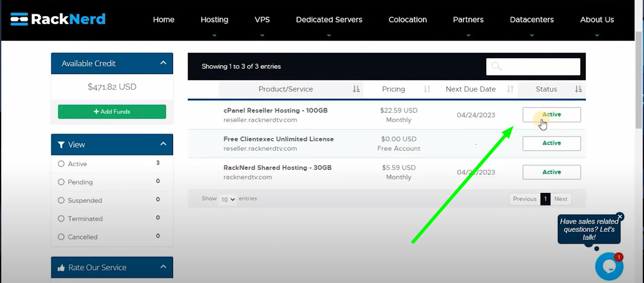The image size is (644, 283).
Task: Select page 1 in pagination
Action: click(x=545, y=199)
